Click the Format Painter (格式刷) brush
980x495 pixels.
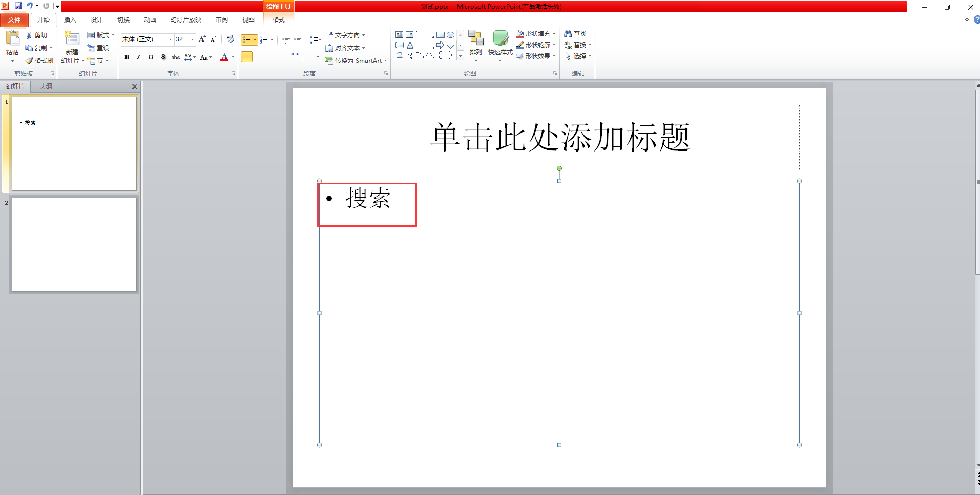tap(39, 61)
